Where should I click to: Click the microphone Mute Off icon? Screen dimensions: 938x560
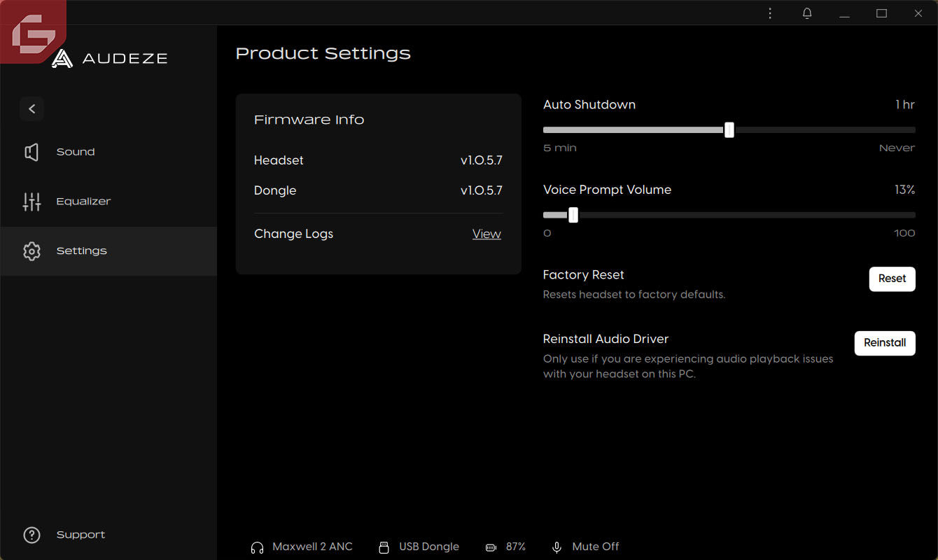pyautogui.click(x=556, y=547)
